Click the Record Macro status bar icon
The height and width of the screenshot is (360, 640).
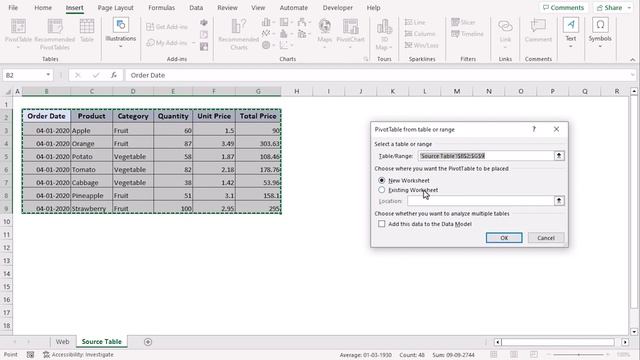[x=30, y=355]
